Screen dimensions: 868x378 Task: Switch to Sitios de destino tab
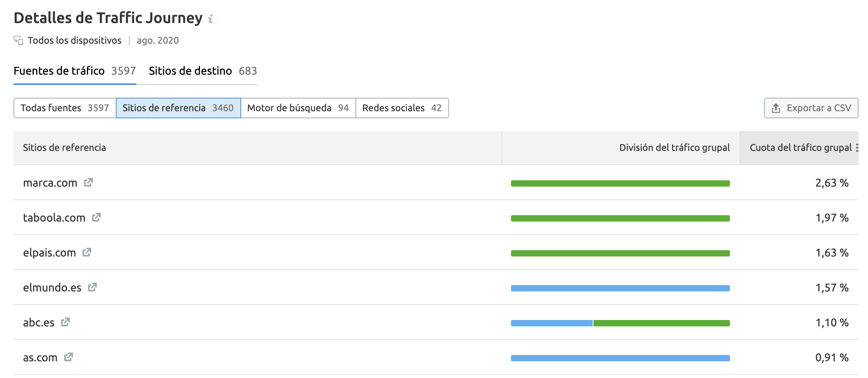(x=203, y=71)
